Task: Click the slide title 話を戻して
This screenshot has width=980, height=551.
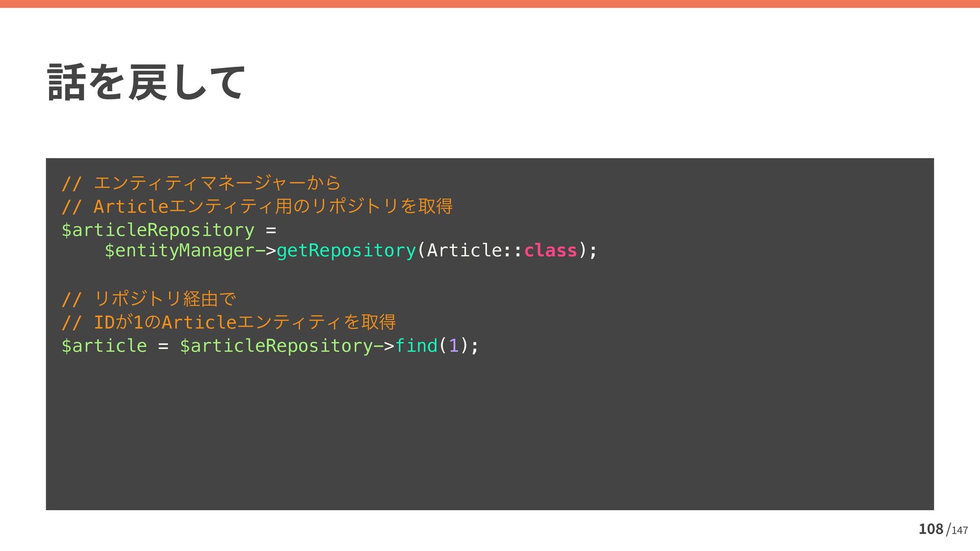Action: click(146, 82)
